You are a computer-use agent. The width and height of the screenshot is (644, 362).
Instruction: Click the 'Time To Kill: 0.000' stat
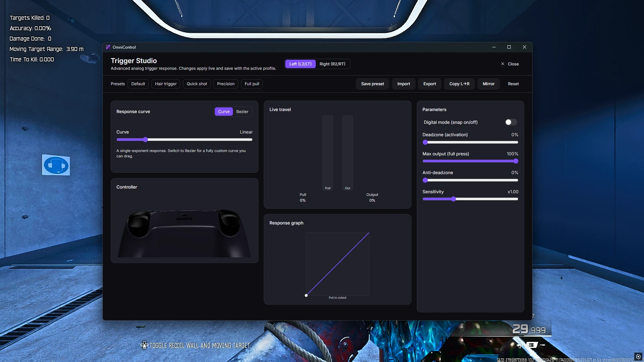point(32,59)
